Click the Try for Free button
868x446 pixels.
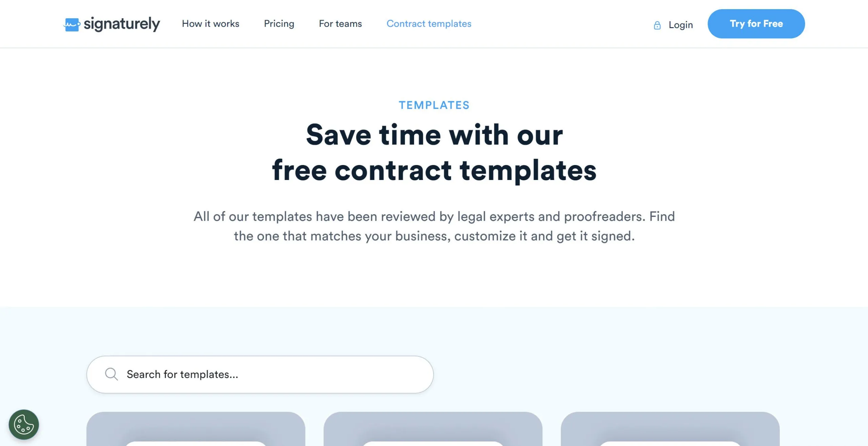(x=756, y=23)
